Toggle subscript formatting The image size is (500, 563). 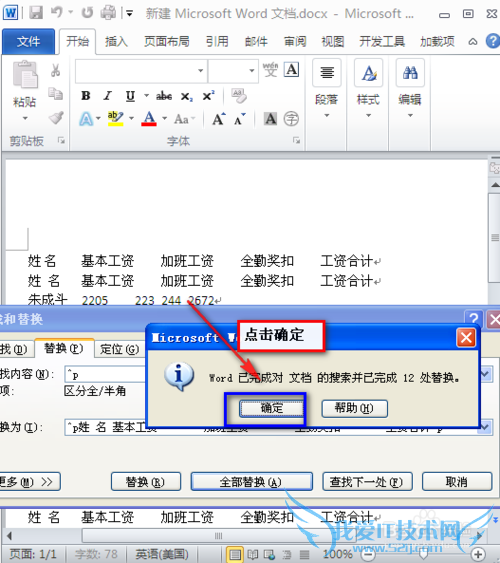click(187, 96)
